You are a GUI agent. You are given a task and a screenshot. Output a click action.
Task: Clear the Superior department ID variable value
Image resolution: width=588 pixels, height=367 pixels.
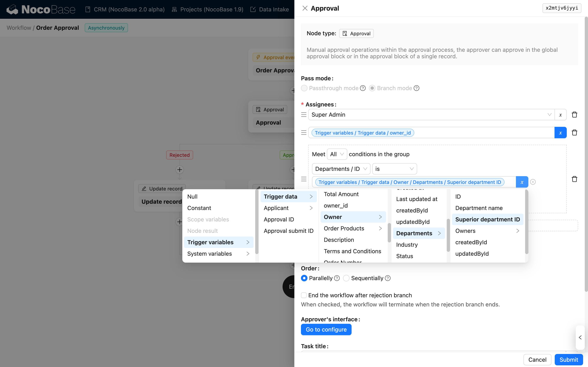533,182
